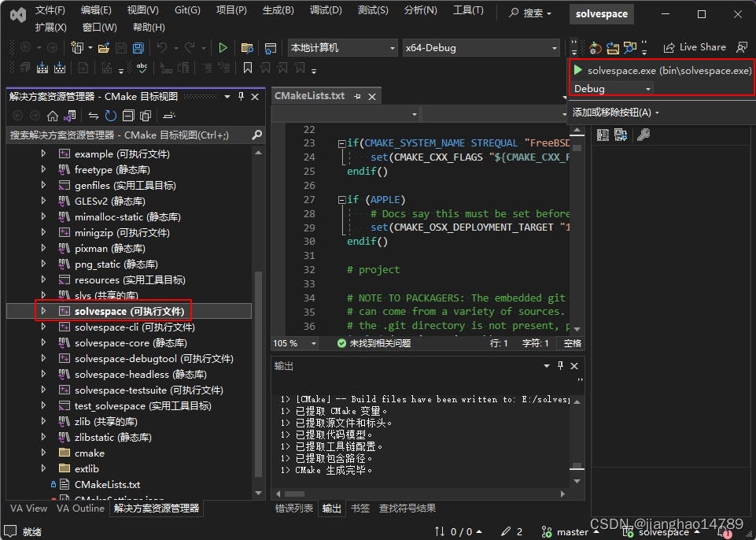This screenshot has height=540, width=756.
Task: Start debugging with the main toolbar's green play icon
Action: [223, 47]
